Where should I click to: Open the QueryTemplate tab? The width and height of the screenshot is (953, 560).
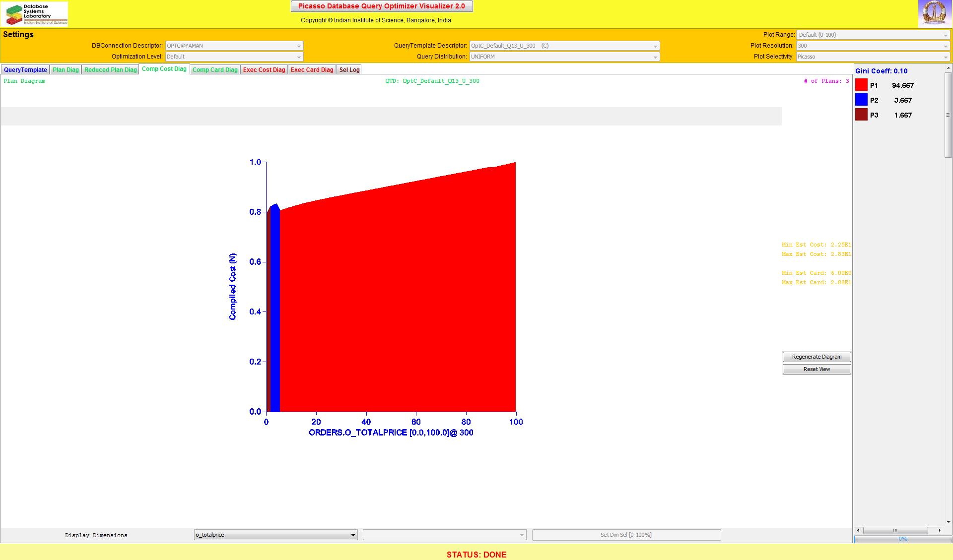[25, 70]
